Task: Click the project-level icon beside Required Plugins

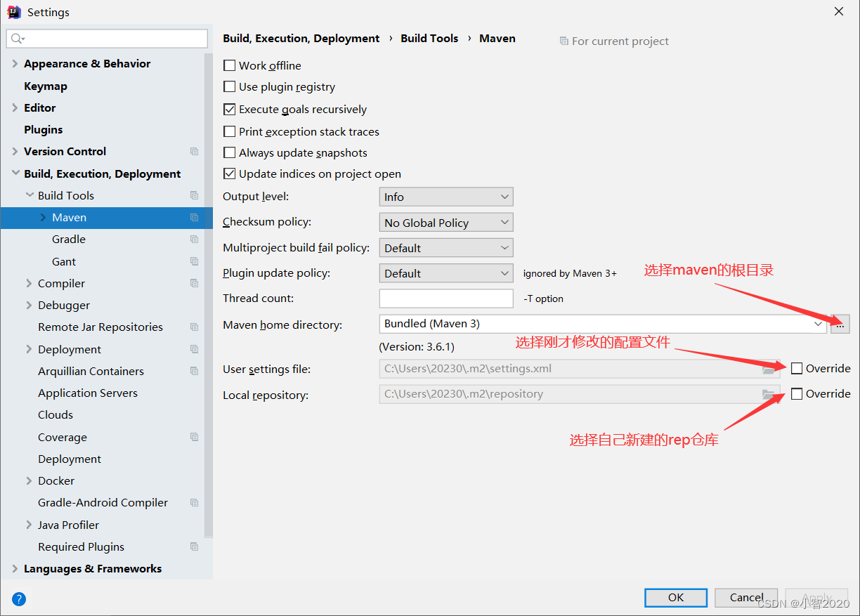Action: click(194, 546)
